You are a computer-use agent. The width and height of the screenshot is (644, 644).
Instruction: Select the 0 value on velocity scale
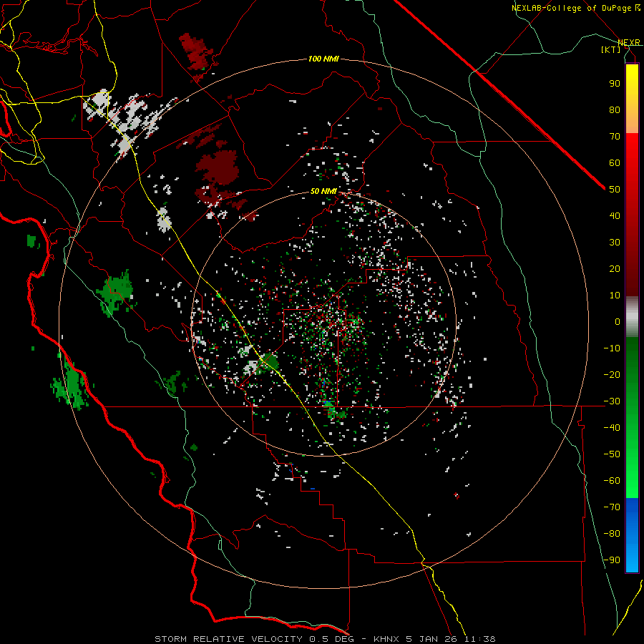(x=618, y=321)
